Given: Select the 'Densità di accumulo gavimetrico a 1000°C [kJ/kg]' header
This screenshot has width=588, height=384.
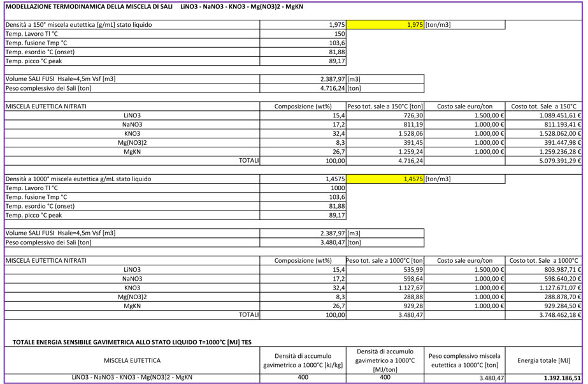Looking at the screenshot, I should pos(303,360).
